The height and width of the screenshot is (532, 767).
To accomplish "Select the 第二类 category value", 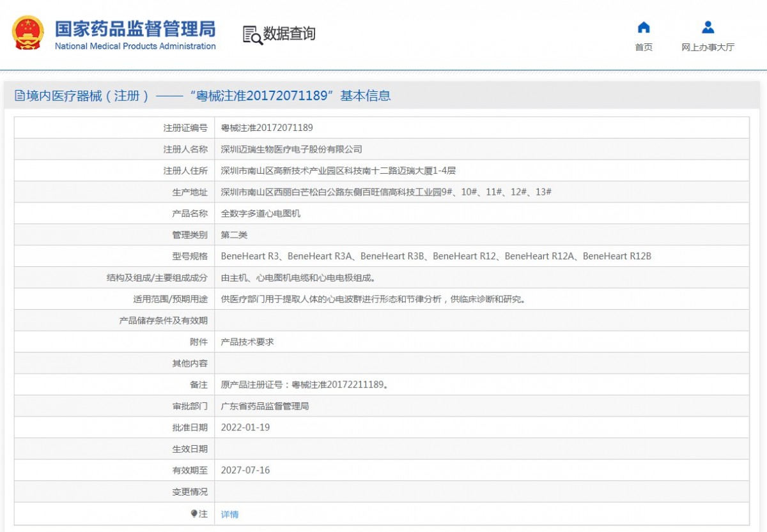I will click(x=234, y=235).
